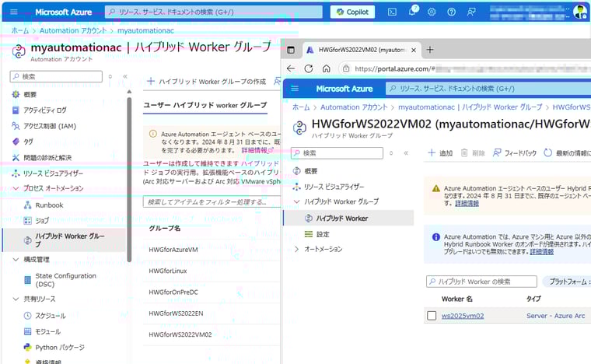Click the group filter search field
Image resolution: width=591 pixels, height=364 pixels.
(212, 201)
